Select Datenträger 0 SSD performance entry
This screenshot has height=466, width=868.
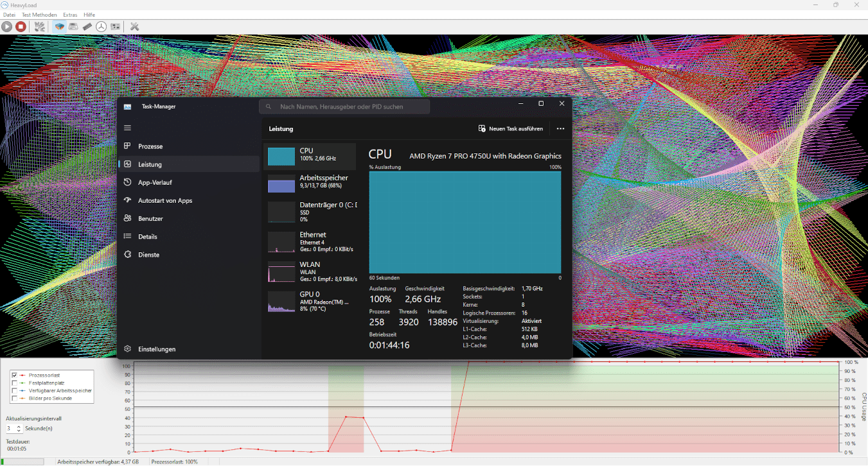point(310,212)
